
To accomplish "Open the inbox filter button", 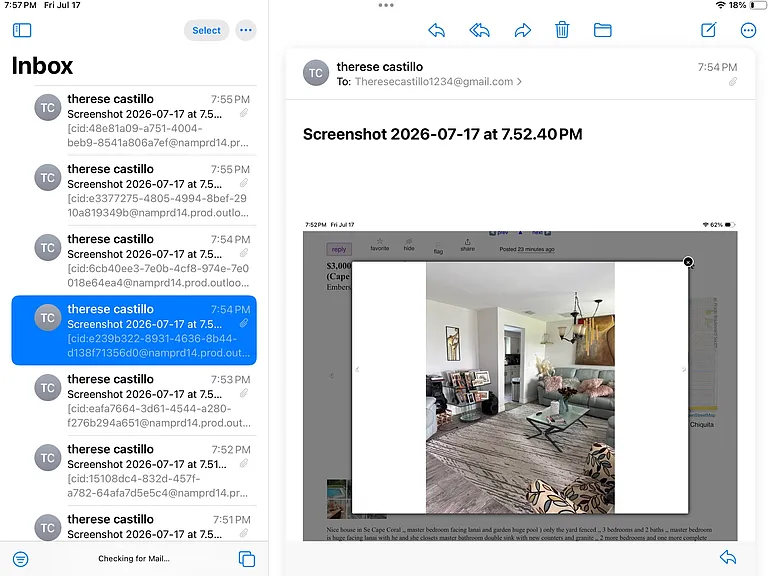I will [21, 559].
